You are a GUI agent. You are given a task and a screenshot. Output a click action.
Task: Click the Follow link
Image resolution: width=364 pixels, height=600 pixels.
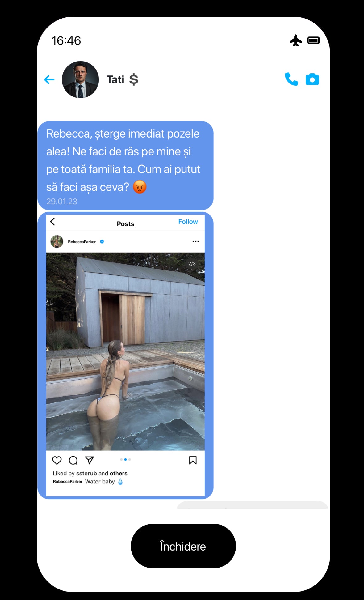[x=188, y=222]
